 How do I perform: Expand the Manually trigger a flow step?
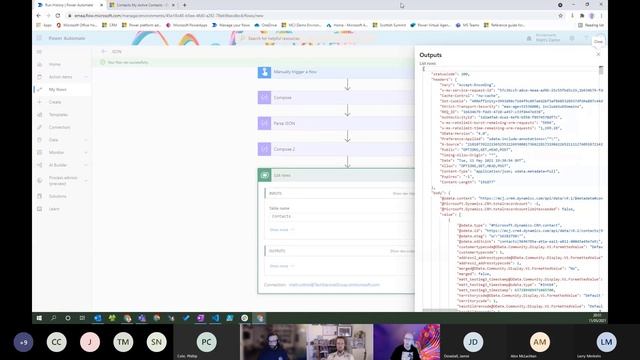[336, 72]
